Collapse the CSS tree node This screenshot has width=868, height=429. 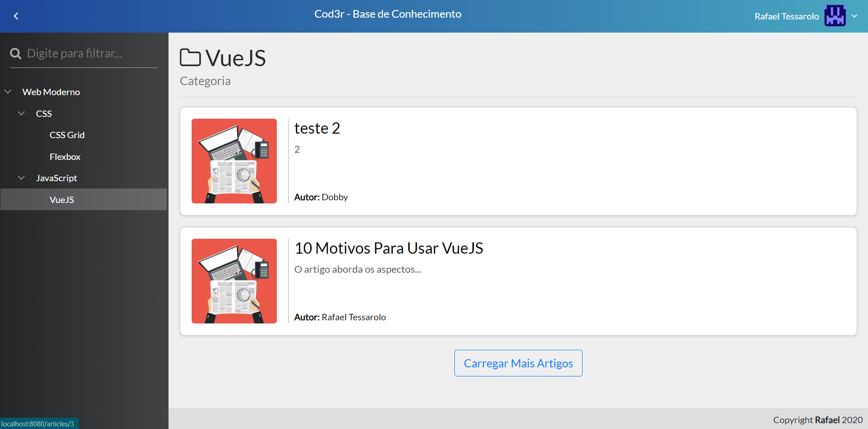[21, 113]
